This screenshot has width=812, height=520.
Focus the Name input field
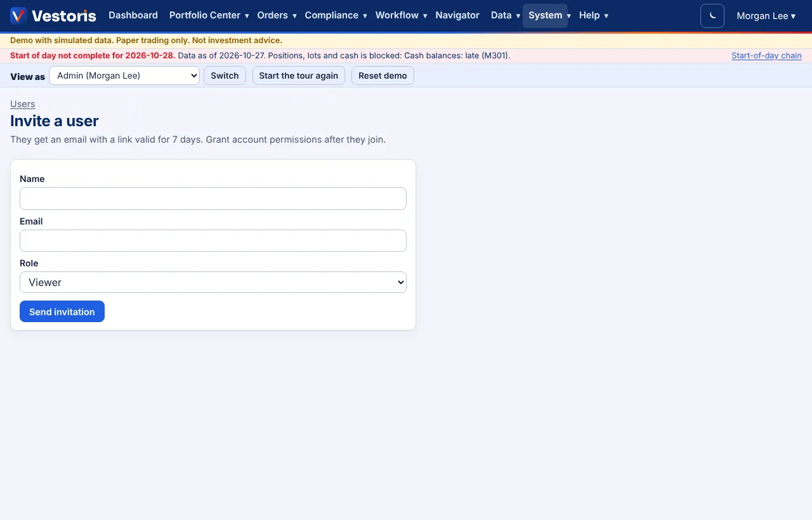pos(213,198)
